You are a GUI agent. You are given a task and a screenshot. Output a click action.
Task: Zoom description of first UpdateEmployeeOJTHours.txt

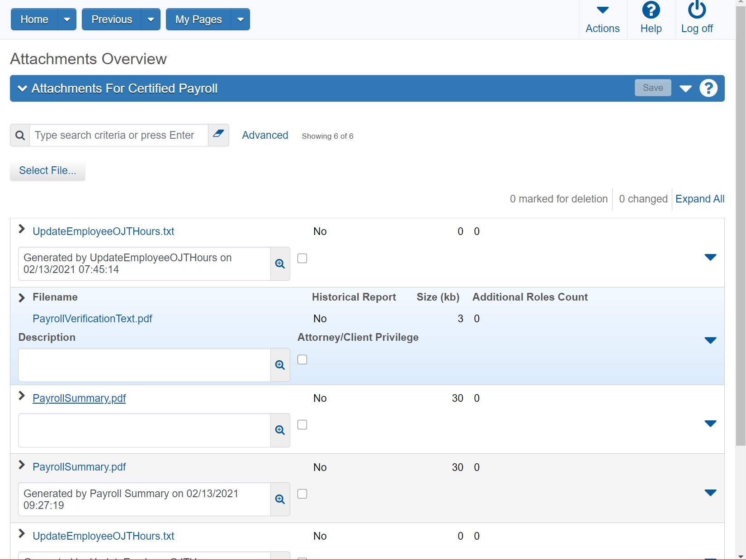coord(280,264)
